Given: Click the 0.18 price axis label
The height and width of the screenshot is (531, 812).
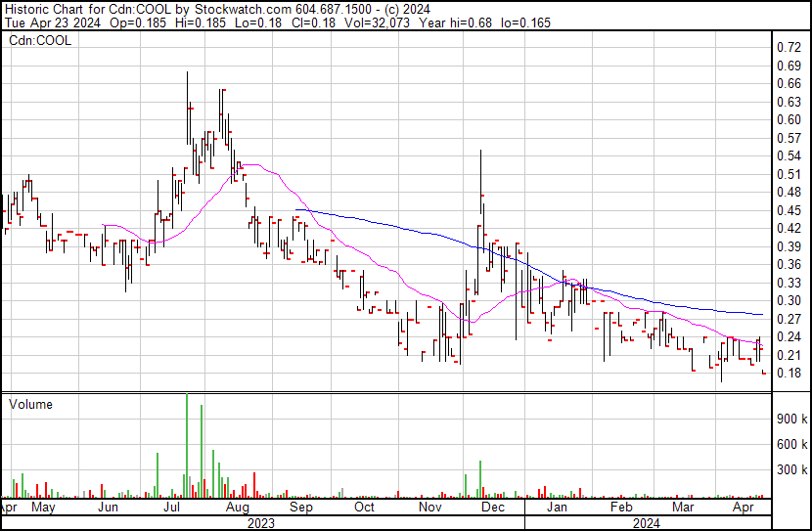Looking at the screenshot, I should click(788, 373).
